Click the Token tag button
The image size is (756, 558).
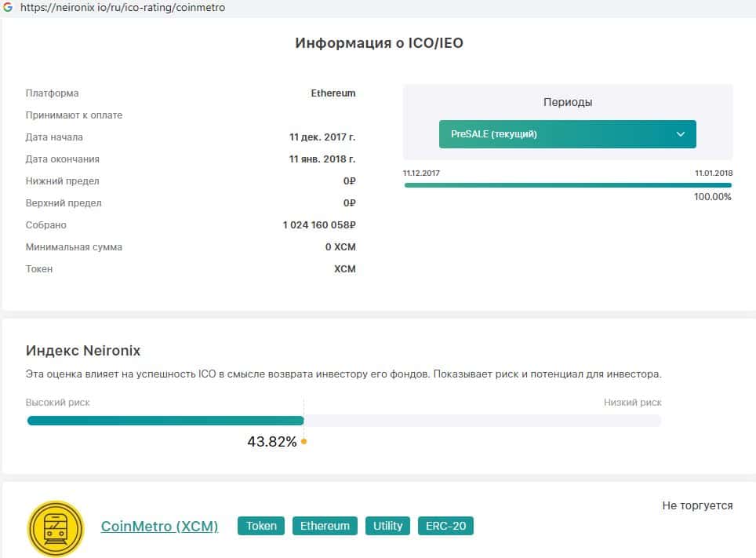point(261,526)
